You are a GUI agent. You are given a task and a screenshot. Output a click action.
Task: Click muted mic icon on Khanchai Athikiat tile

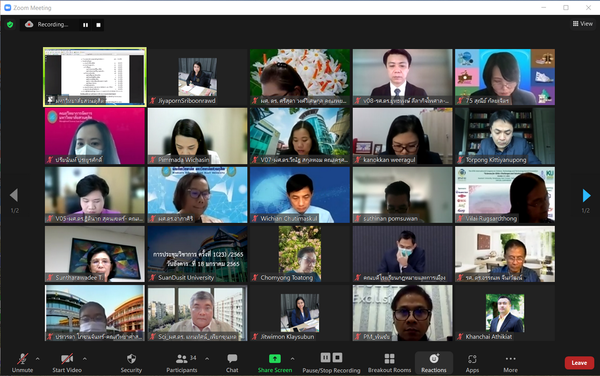click(460, 337)
